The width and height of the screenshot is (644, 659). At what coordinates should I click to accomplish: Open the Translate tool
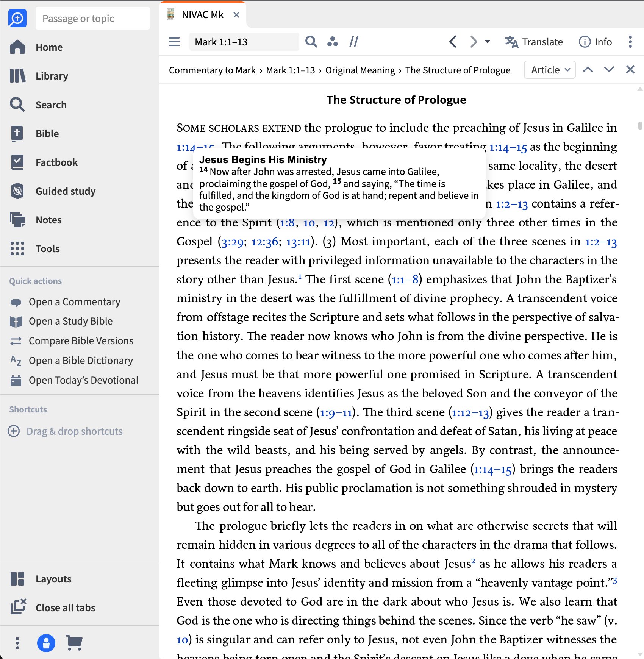pyautogui.click(x=534, y=42)
